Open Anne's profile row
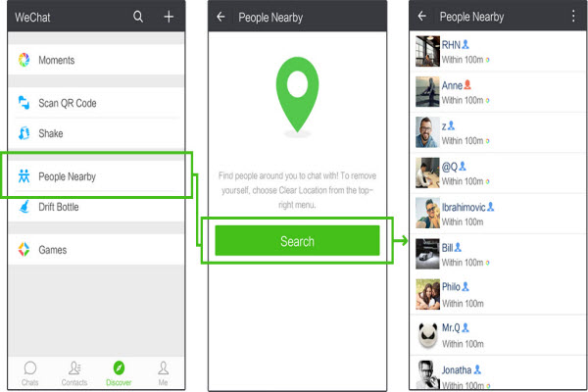Image resolution: width=588 pixels, height=392 pixels. [x=498, y=92]
